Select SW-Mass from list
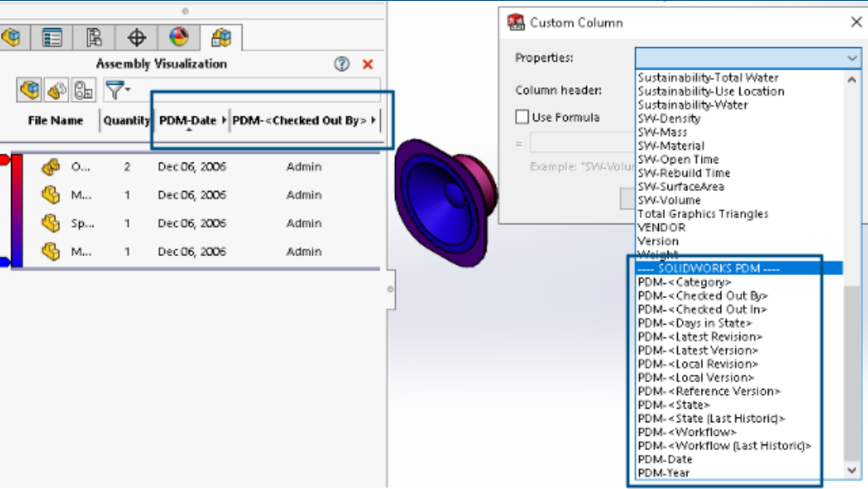 tap(662, 132)
